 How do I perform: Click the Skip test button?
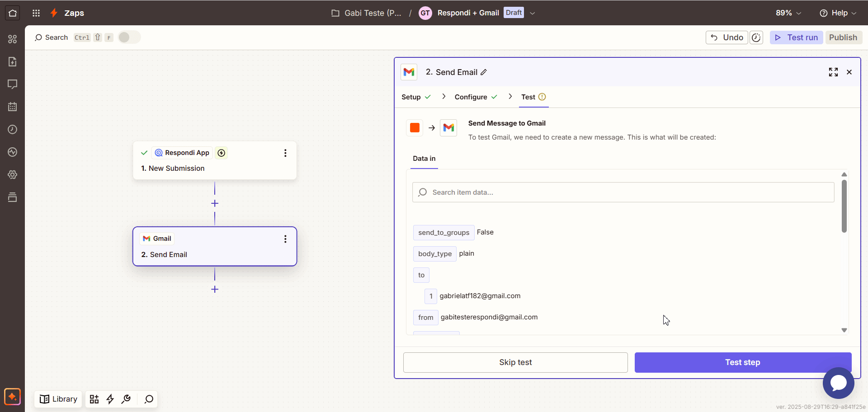tap(515, 362)
